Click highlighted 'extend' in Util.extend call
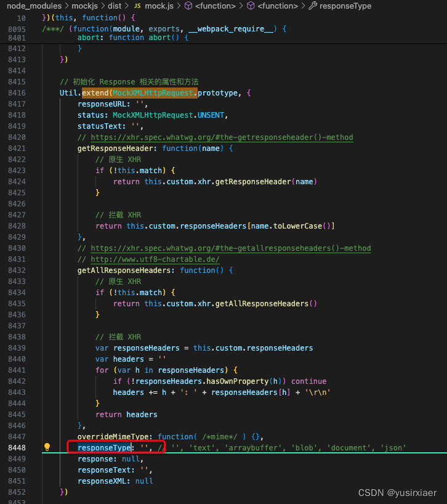The height and width of the screenshot is (504, 447). click(x=95, y=93)
